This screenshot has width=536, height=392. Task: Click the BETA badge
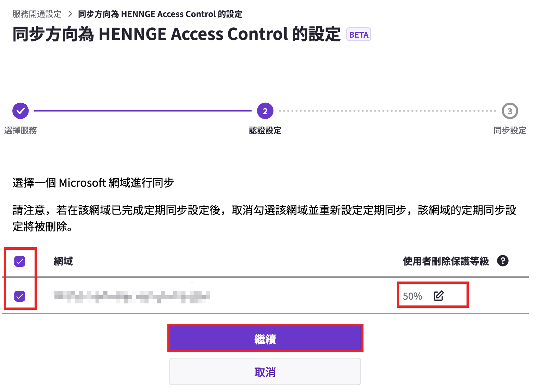click(359, 35)
